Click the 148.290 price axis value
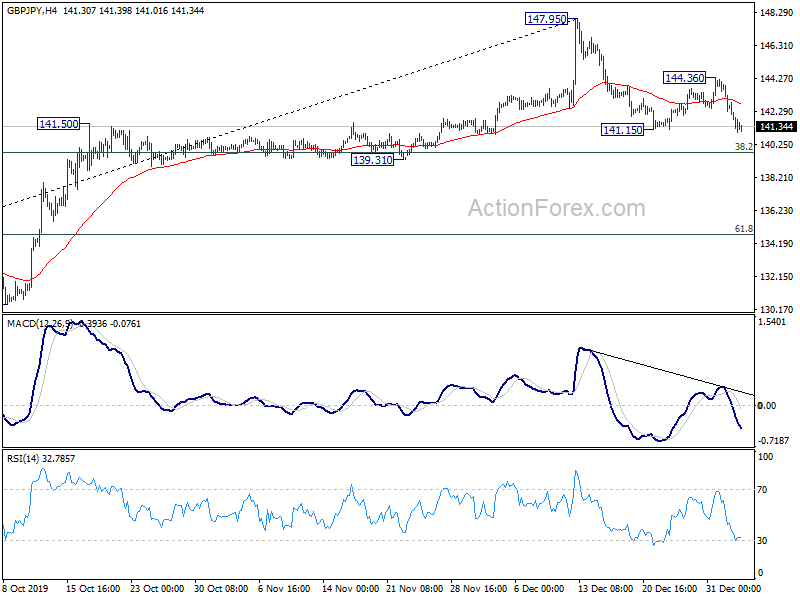The height and width of the screenshot is (600, 800). (776, 13)
